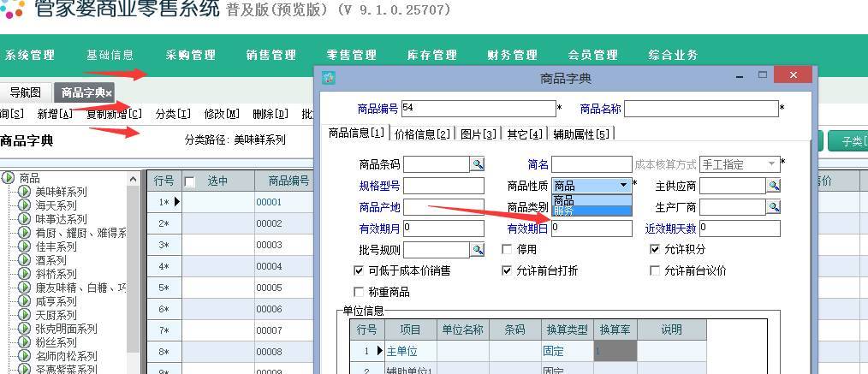The image size is (868, 374).
Task: Toggle the 选中 header checkbox in grid
Action: click(x=190, y=181)
